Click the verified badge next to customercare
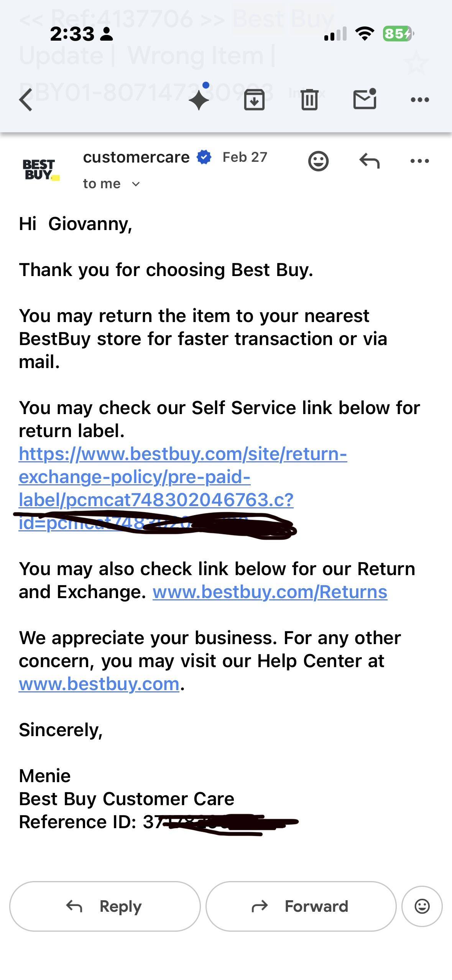Viewport: 452px width, 980px height. click(x=203, y=157)
